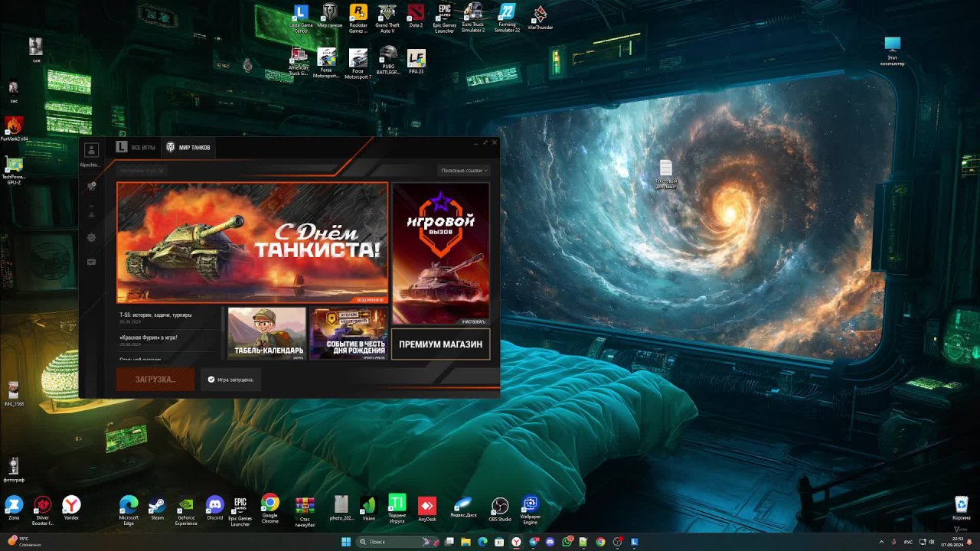Screen dimensions: 980x551
Task: Select the text document on the desktop
Action: click(665, 174)
